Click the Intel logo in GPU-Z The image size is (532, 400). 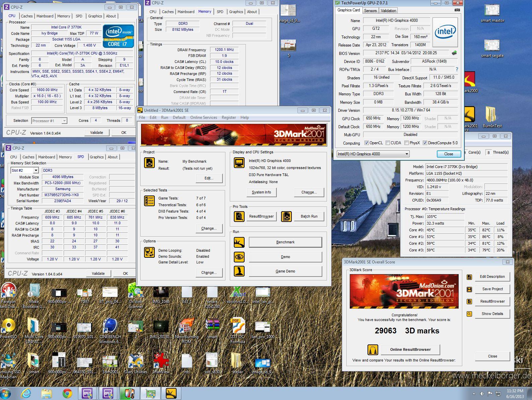445,32
